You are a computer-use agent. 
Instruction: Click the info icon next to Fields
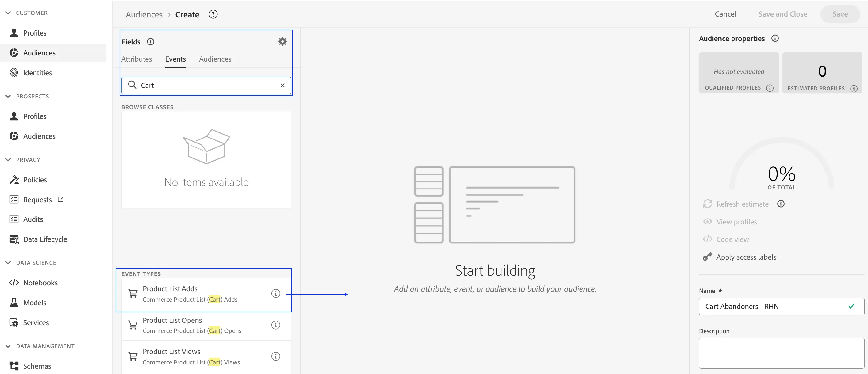pos(151,41)
